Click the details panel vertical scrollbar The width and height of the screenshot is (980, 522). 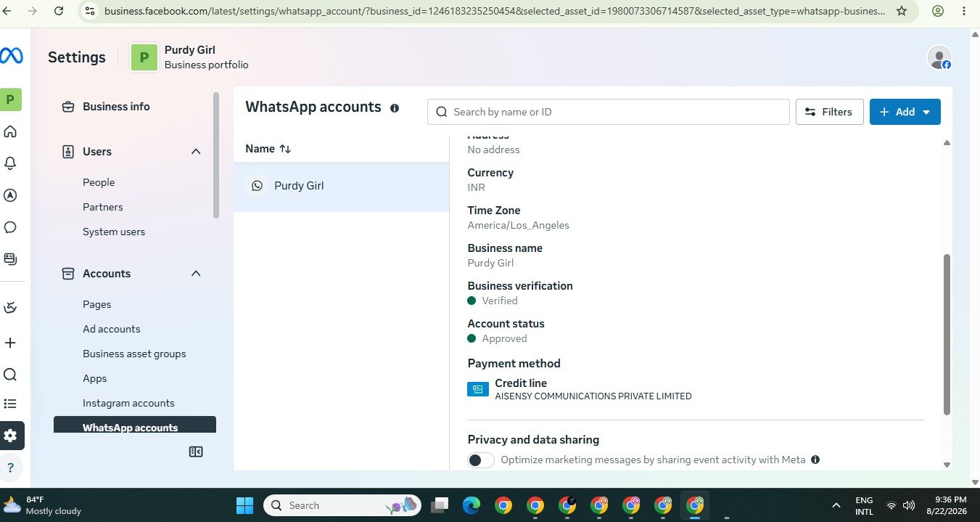pos(947,335)
